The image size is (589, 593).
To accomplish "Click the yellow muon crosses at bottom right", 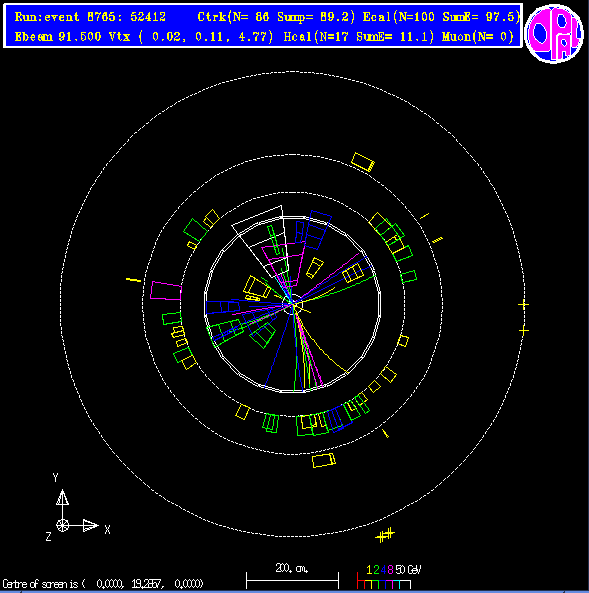I will pyautogui.click(x=385, y=535).
